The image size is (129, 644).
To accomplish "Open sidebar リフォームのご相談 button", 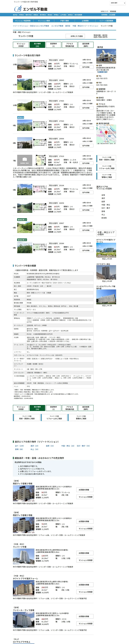I will coord(106,167).
